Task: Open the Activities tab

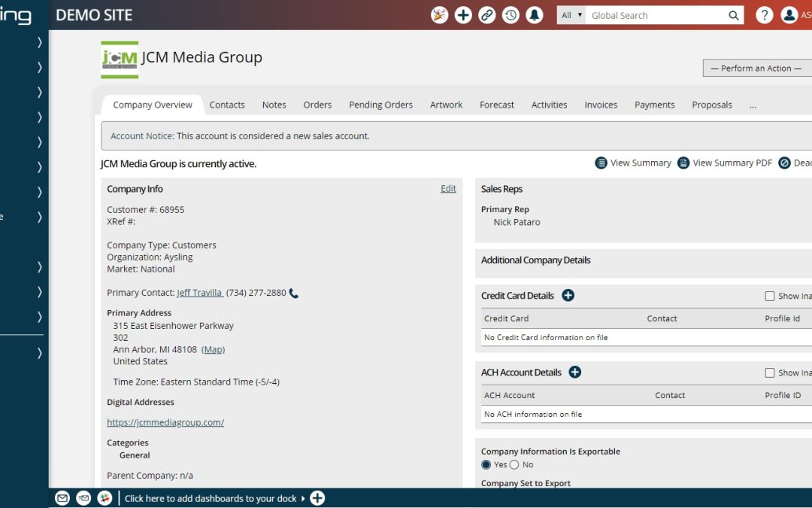Action: click(549, 105)
